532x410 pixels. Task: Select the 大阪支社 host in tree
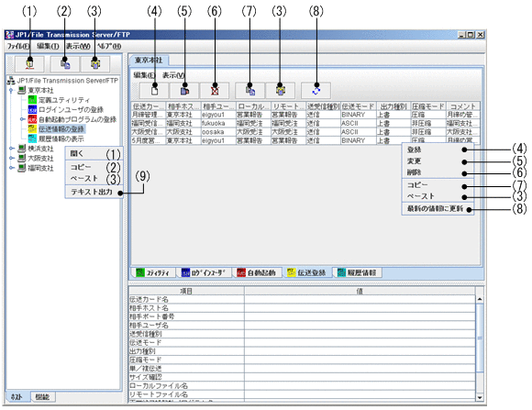[x=36, y=158]
